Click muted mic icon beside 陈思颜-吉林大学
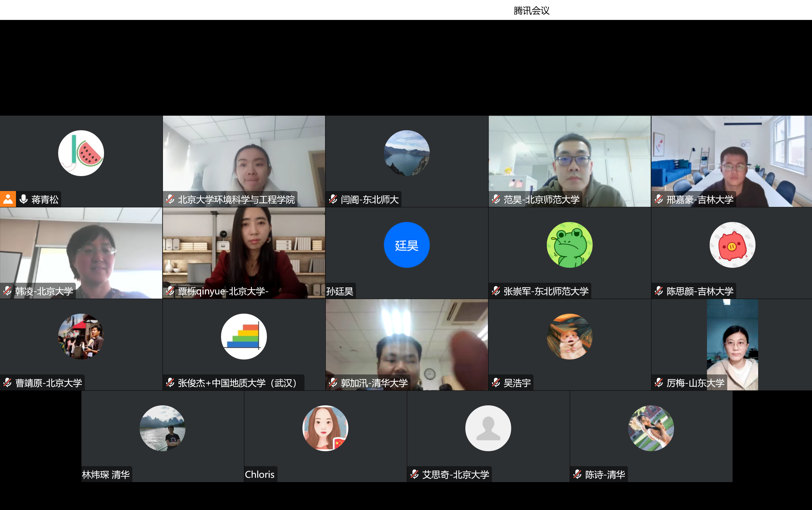Screen dimensions: 812x510 tap(659, 291)
